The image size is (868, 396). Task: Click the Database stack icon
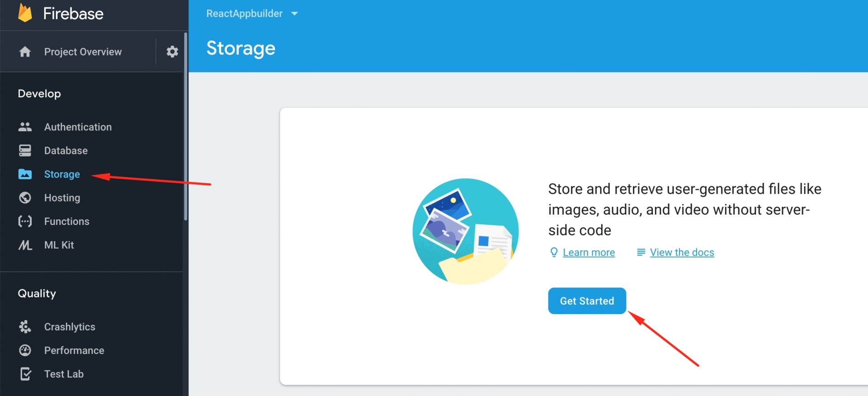tap(25, 151)
